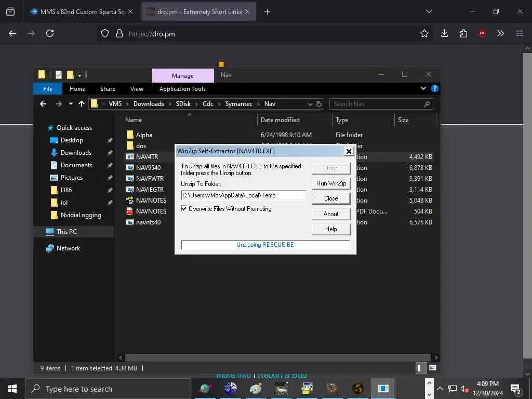Click the horizontal scrollbar in Explorer
Viewport: 532px width, 399px height.
(277, 357)
